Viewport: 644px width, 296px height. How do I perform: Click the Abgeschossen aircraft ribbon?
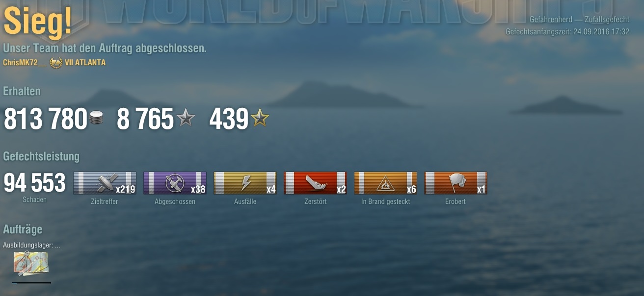tap(175, 183)
